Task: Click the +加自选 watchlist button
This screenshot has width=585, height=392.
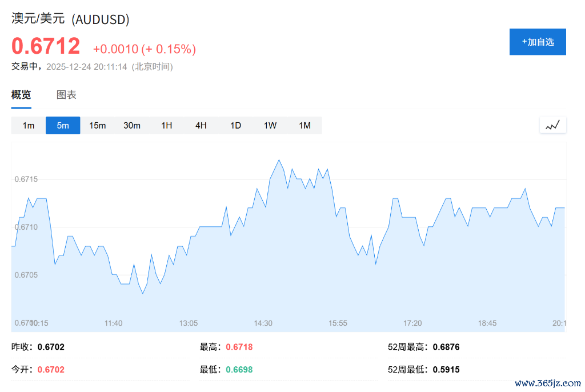Action: point(538,42)
